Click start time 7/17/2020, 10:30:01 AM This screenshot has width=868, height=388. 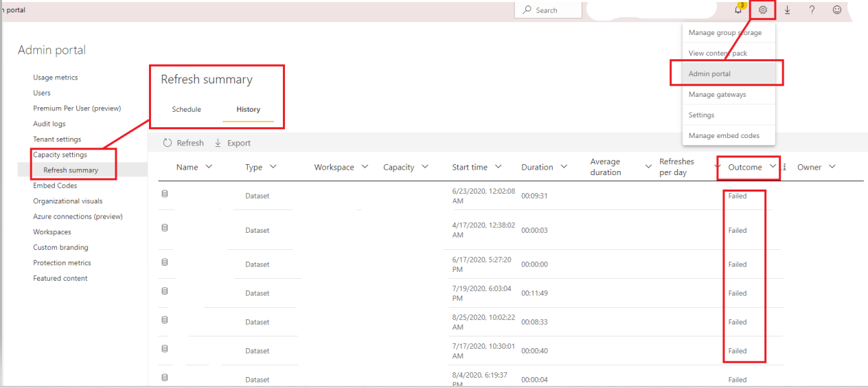483,351
